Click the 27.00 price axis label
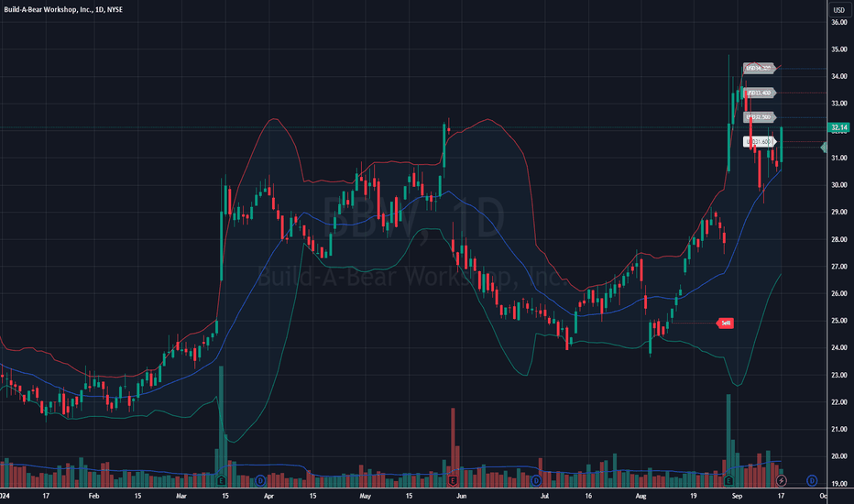The image size is (854, 504). (838, 267)
